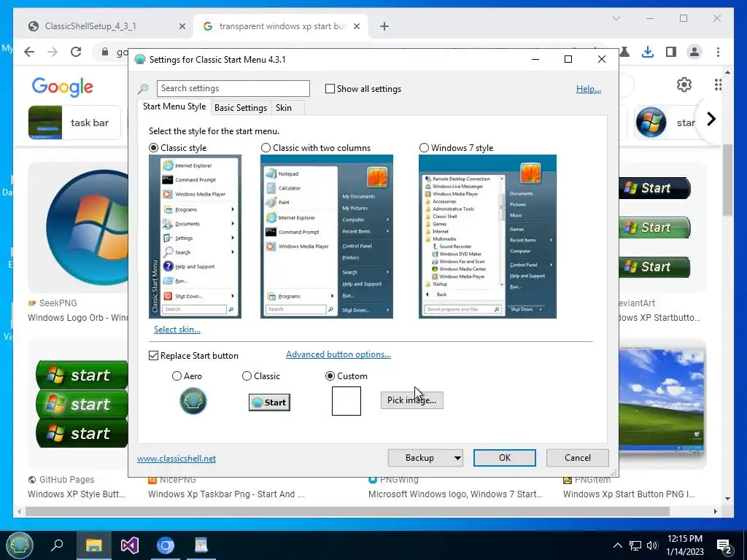Toggle Chrome side panel icon
This screenshot has width=747, height=560.
tap(671, 52)
